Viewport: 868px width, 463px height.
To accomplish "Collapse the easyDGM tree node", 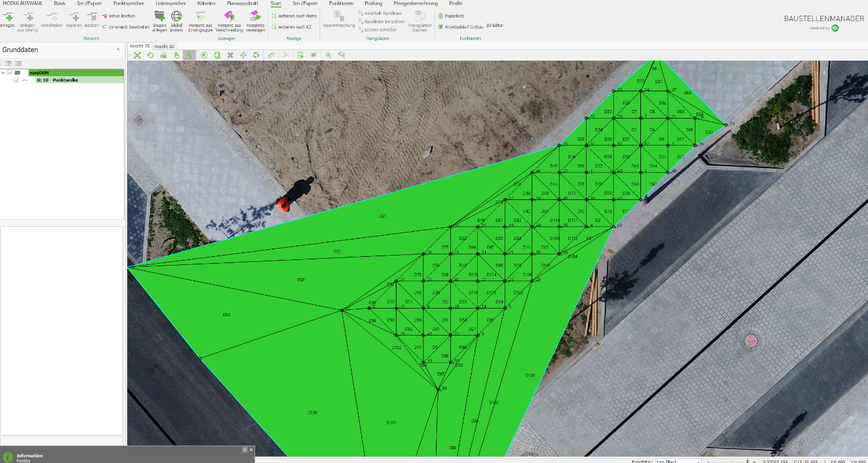I will [x=3, y=73].
